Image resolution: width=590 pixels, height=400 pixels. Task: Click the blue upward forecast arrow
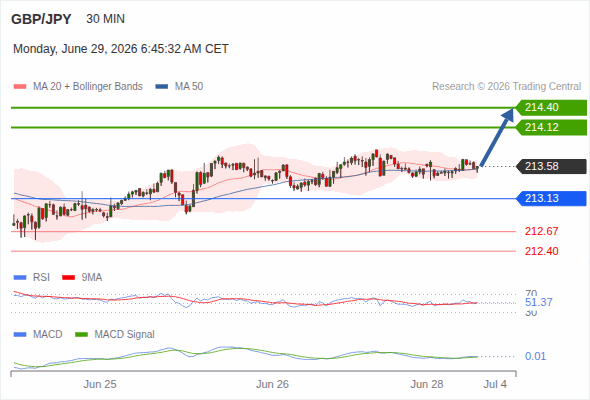[x=497, y=137]
